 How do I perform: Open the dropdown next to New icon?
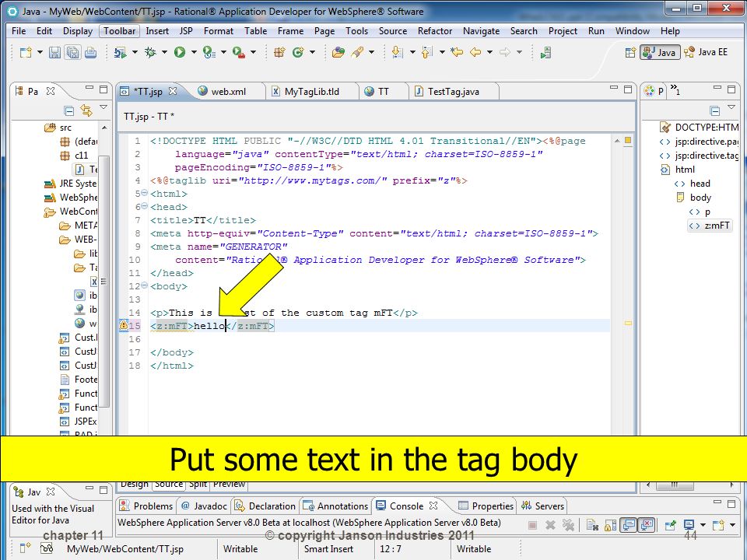pos(40,52)
